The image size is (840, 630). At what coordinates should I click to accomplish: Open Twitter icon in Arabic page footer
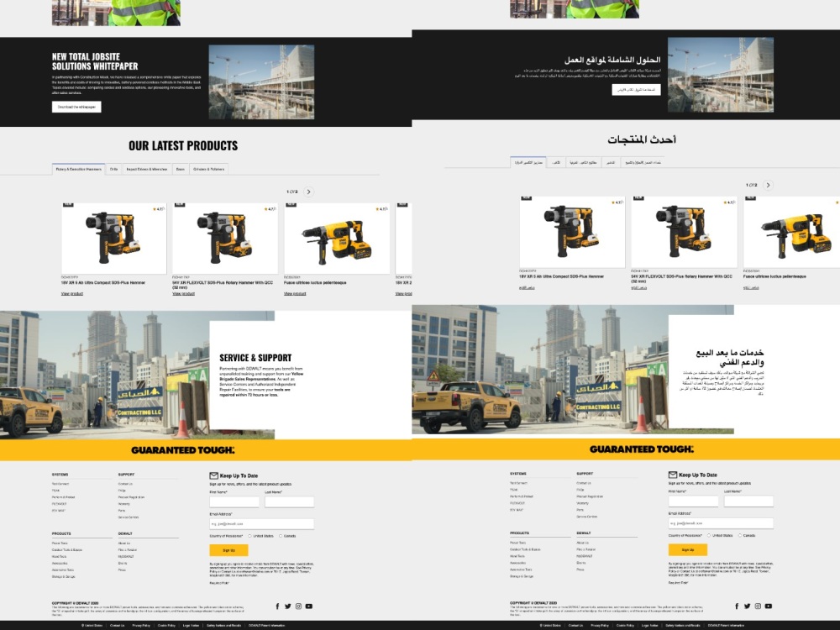(x=748, y=606)
